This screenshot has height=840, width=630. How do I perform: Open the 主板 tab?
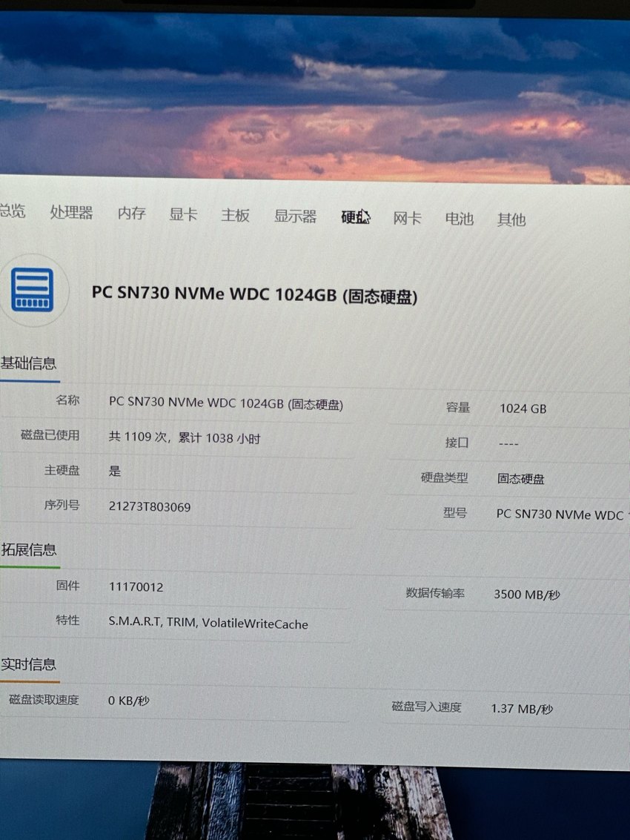click(235, 215)
